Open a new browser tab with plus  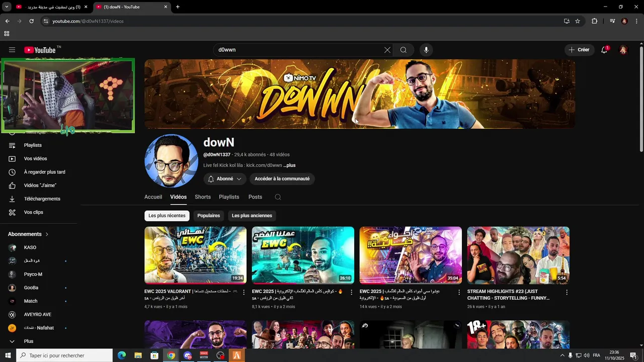tap(178, 7)
